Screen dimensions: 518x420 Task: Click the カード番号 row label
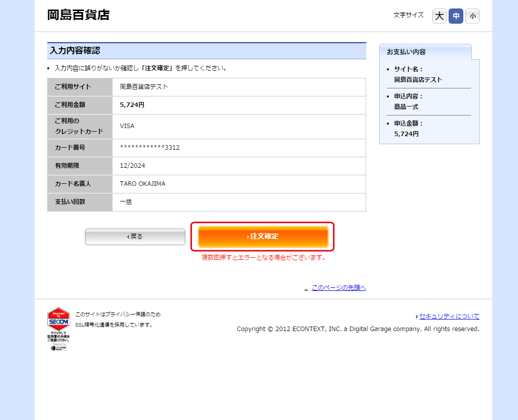70,147
